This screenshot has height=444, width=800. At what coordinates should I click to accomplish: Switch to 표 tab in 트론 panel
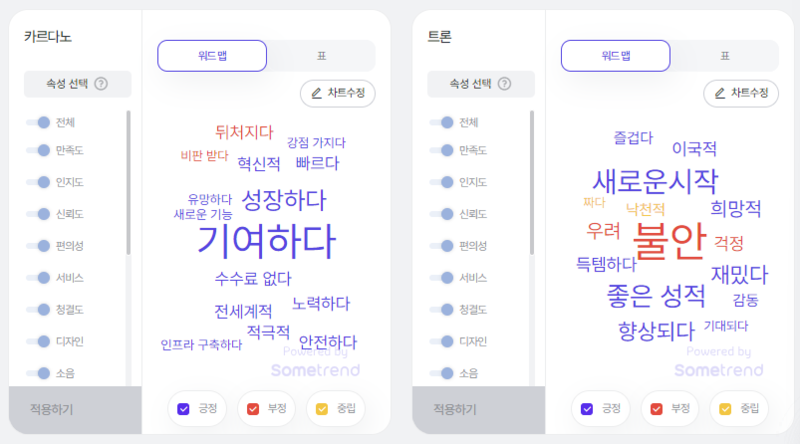tap(725, 56)
